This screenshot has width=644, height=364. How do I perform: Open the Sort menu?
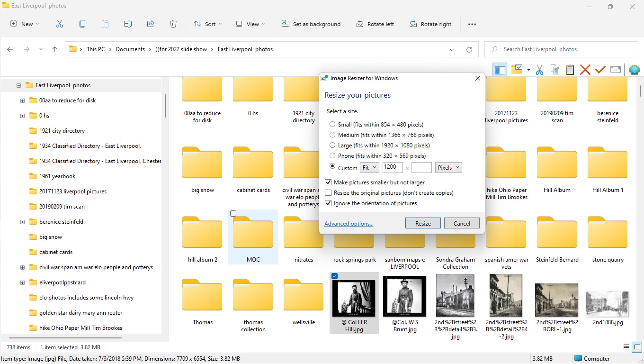pos(207,24)
